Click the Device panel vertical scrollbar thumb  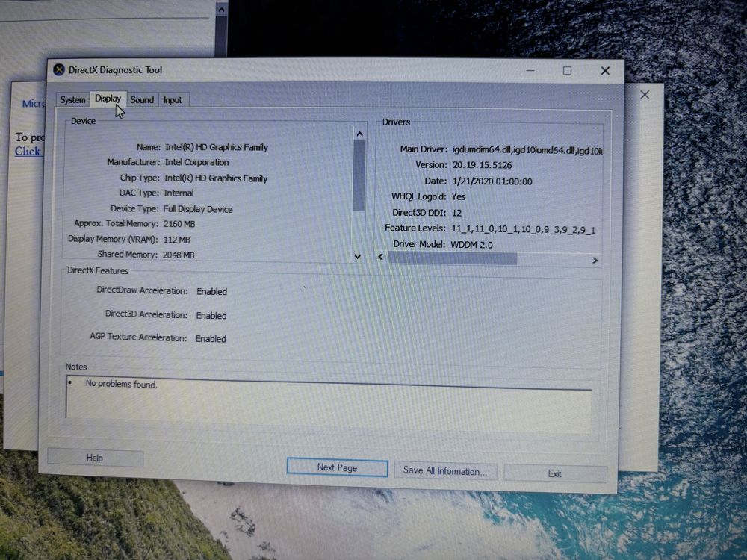(x=359, y=175)
